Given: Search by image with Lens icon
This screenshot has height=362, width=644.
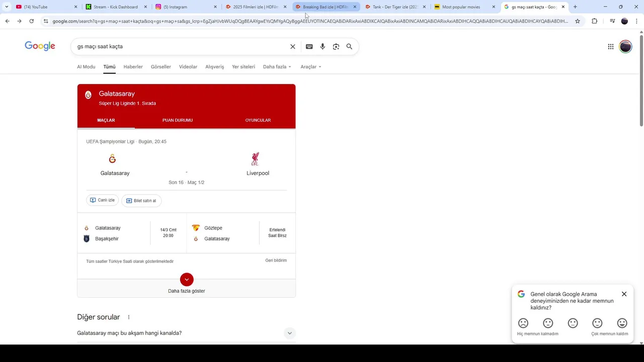Looking at the screenshot, I should point(336,47).
